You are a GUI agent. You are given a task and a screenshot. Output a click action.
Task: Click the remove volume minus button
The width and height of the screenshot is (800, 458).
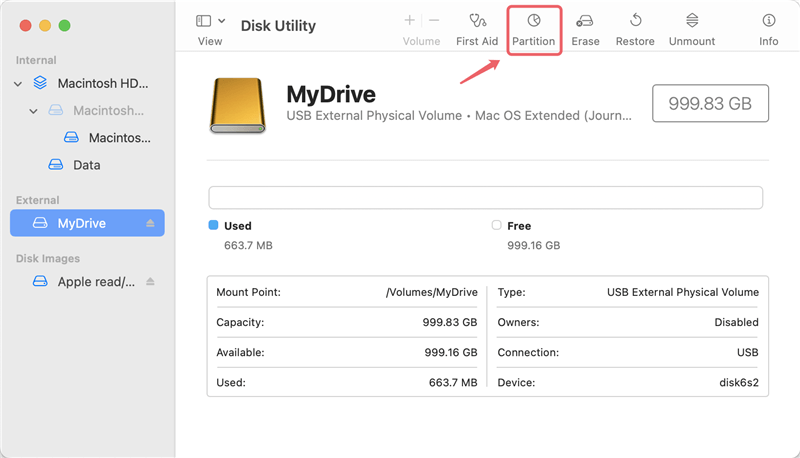434,20
